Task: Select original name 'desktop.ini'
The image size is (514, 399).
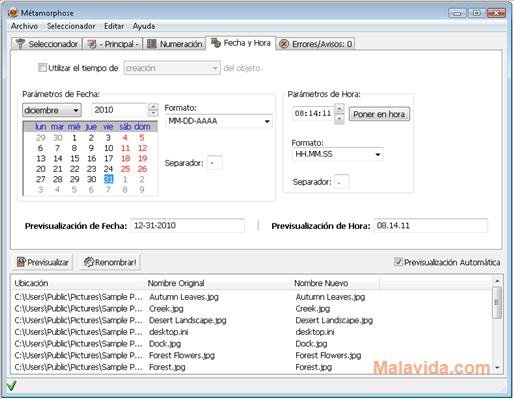Action: pos(169,332)
